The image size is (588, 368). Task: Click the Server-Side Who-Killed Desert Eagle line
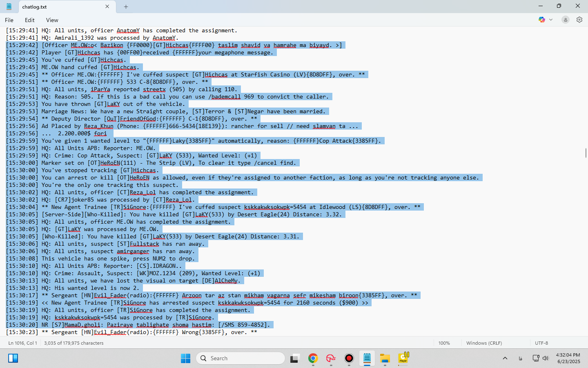(x=174, y=214)
